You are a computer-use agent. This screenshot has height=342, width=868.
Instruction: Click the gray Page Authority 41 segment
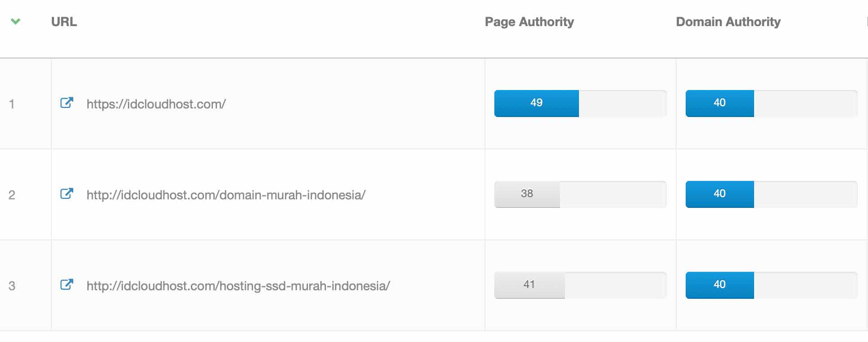529,285
